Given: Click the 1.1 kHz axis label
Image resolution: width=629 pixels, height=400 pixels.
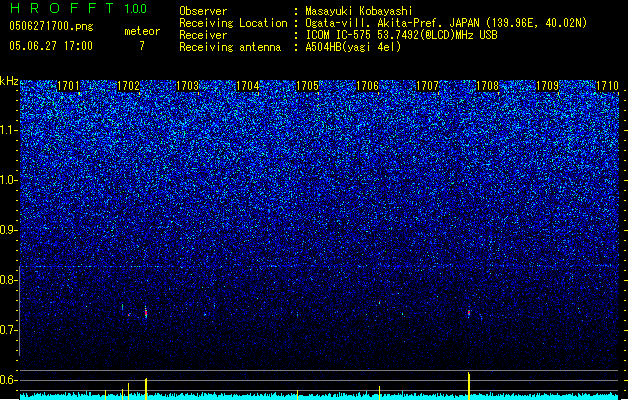Looking at the screenshot, I should pos(9,130).
